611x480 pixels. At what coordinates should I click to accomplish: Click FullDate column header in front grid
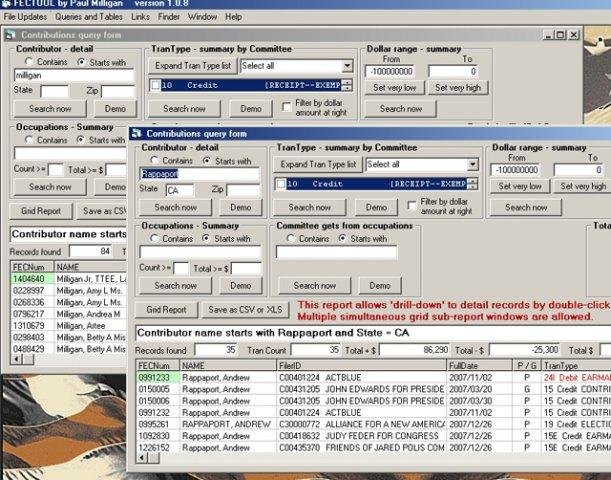[x=479, y=365]
